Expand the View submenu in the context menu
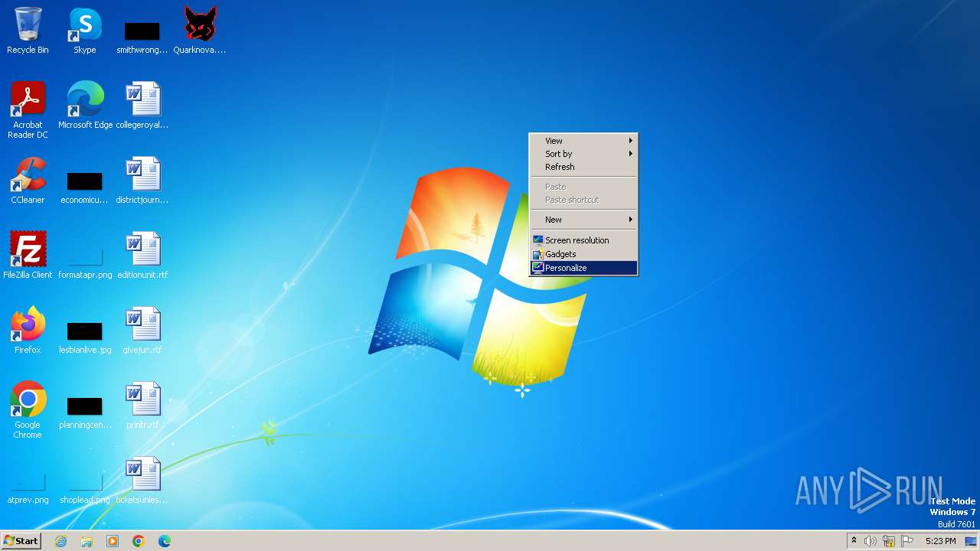The image size is (980, 551). tap(583, 141)
